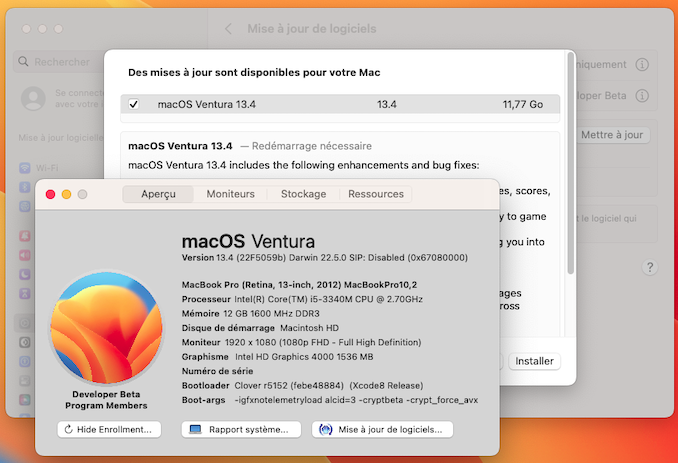Click the Boot-args value text
The height and width of the screenshot is (463, 678).
356,400
